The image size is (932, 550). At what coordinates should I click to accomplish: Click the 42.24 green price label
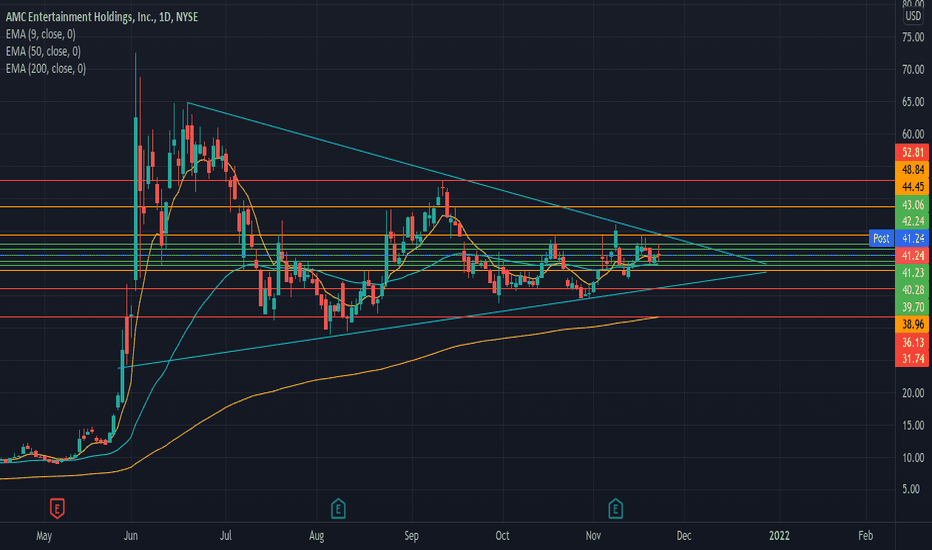point(912,221)
